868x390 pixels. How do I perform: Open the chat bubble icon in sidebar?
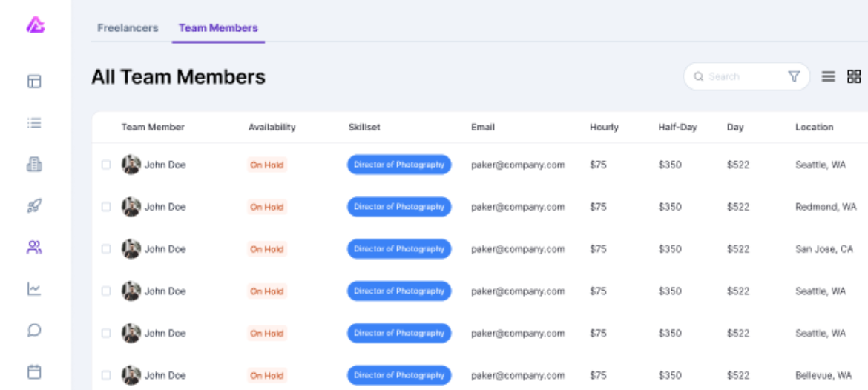tap(34, 330)
